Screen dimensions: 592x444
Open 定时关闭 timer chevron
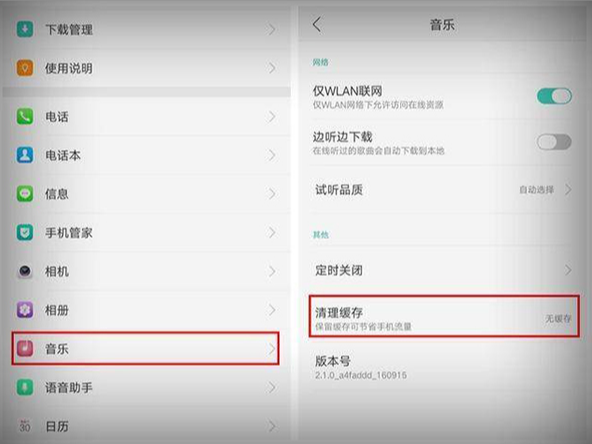[x=568, y=270]
